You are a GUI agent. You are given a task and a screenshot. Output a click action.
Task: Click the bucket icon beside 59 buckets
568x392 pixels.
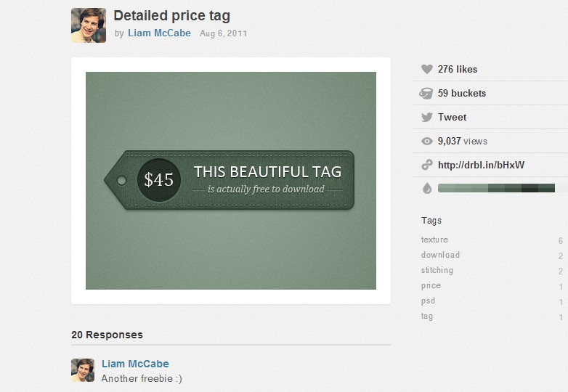click(426, 94)
